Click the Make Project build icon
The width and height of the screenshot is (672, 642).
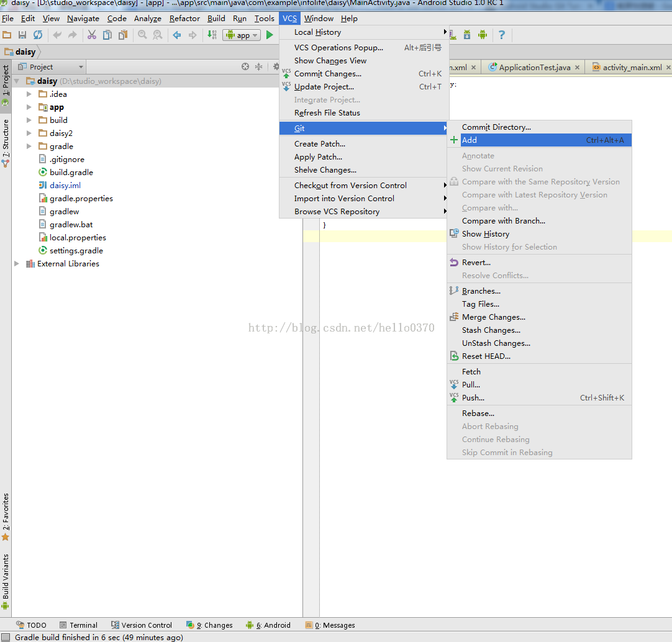pyautogui.click(x=212, y=35)
